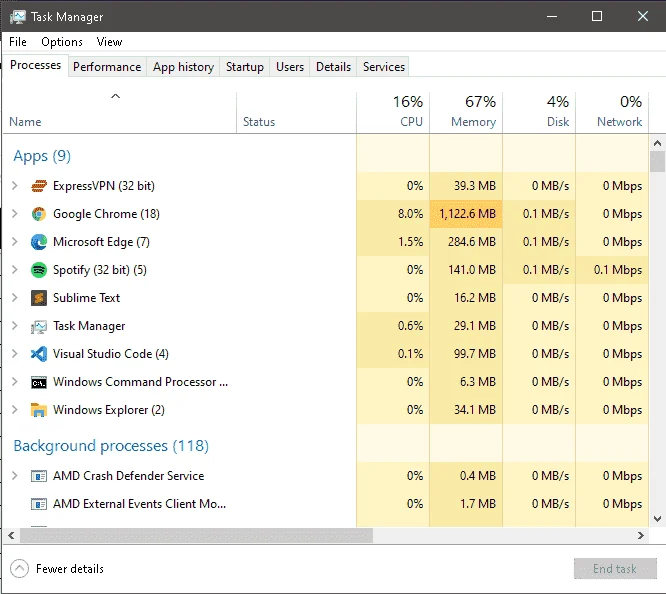
Task: Expand the Spotify (32 bit) (5) group
Action: 15,270
